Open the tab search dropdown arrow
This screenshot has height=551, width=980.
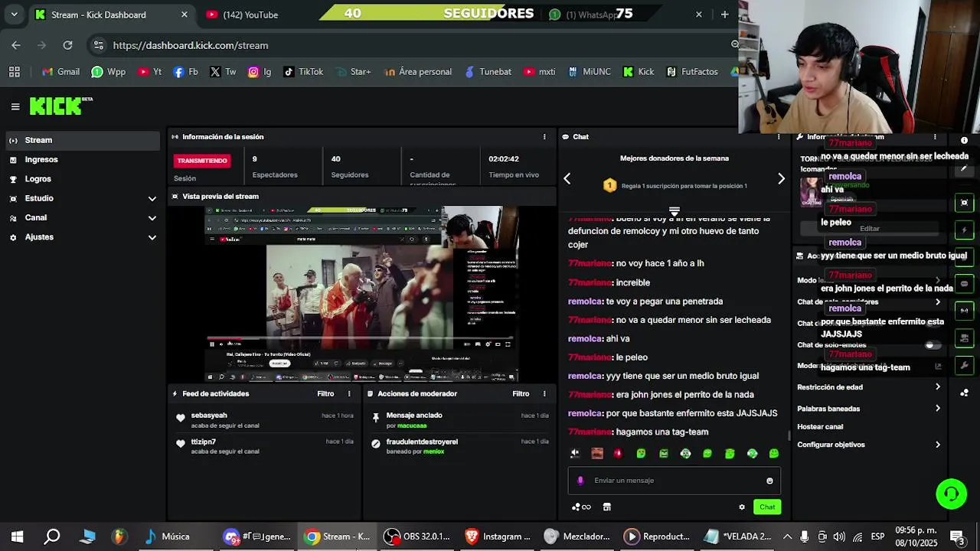point(14,15)
